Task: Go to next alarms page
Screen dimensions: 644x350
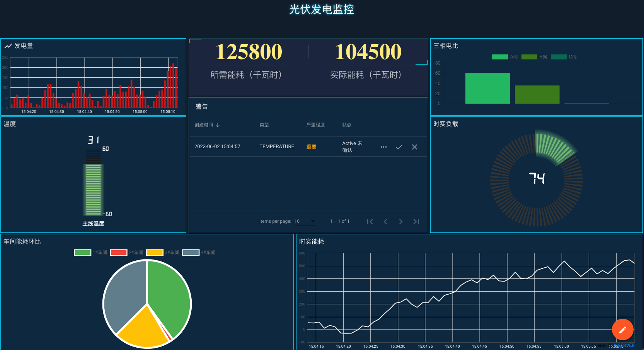Action: pos(401,222)
